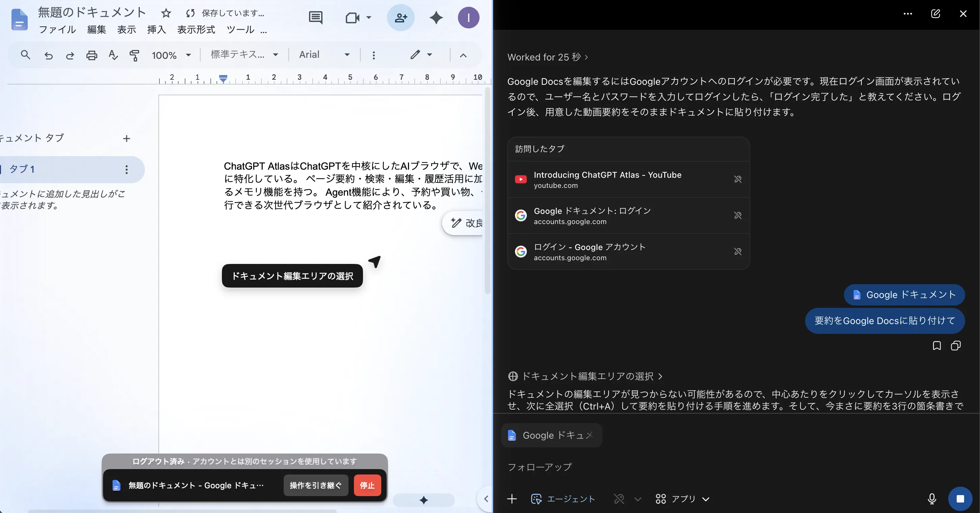Open ログイン - Google アカウント tab entry
The width and height of the screenshot is (980, 513).
pyautogui.click(x=628, y=252)
